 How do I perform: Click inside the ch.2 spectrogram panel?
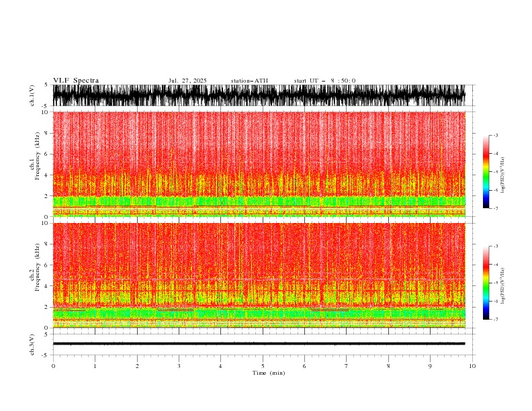[259, 275]
